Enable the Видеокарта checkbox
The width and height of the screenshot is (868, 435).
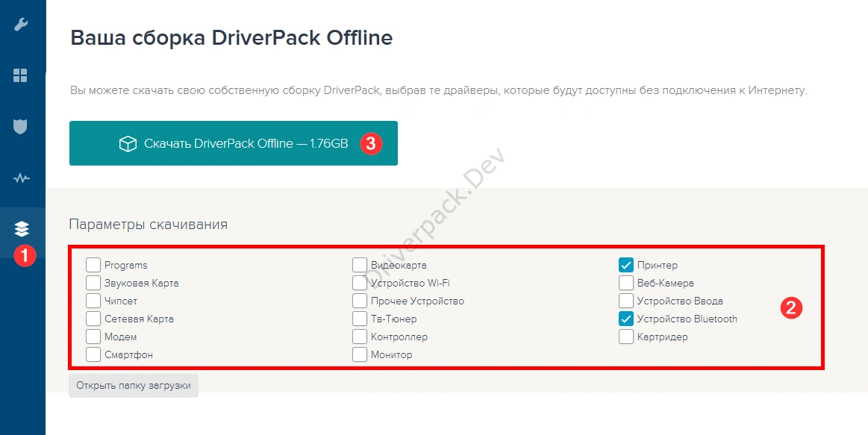point(360,265)
